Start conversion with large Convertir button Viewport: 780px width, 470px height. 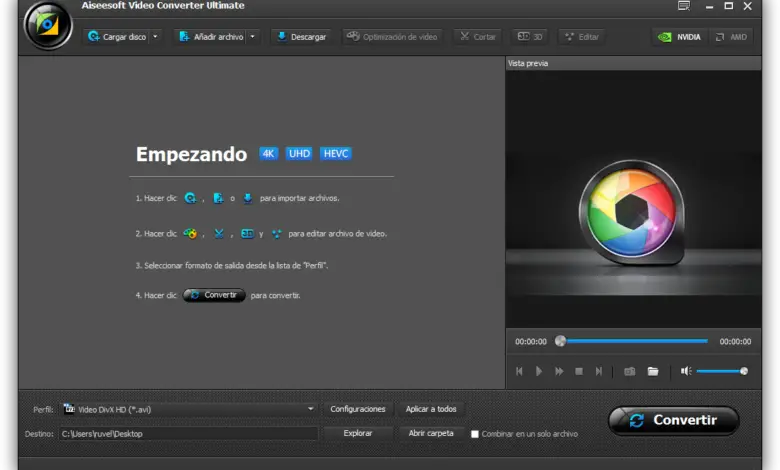[674, 420]
